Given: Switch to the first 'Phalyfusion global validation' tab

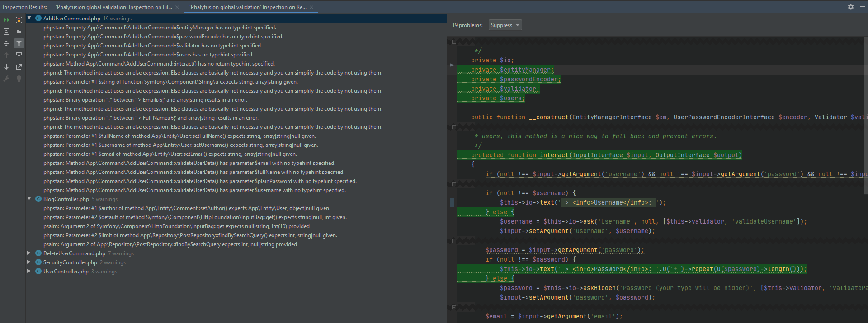Looking at the screenshot, I should 114,7.
